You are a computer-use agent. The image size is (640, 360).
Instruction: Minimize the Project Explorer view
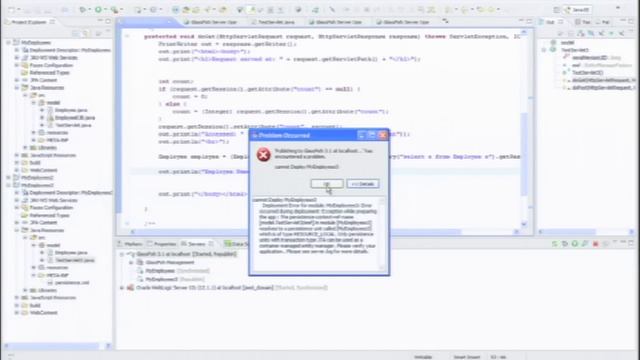pos(100,21)
